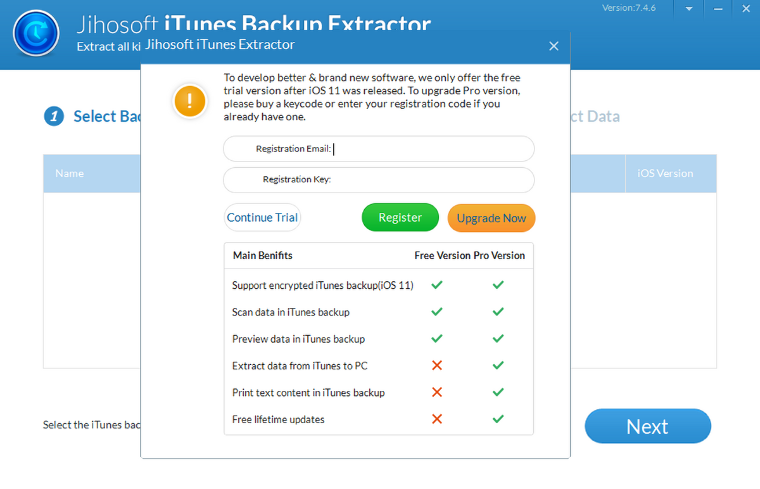The width and height of the screenshot is (760, 489).
Task: Select 'Print text content in iTunes backup' text
Action: click(308, 393)
